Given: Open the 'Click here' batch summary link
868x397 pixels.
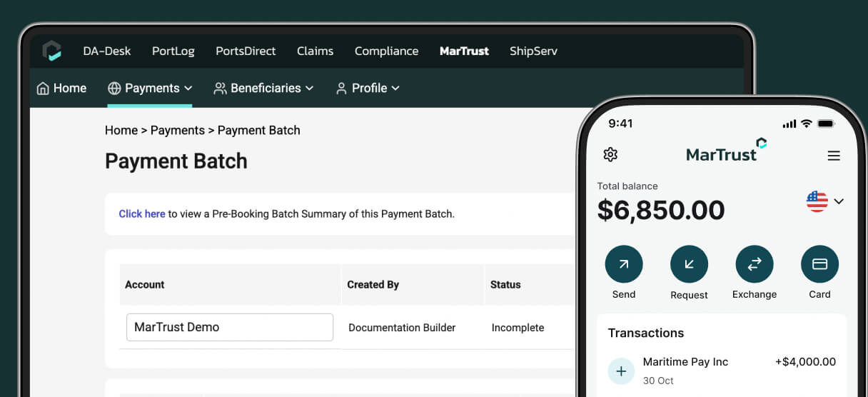Looking at the screenshot, I should tap(142, 213).
